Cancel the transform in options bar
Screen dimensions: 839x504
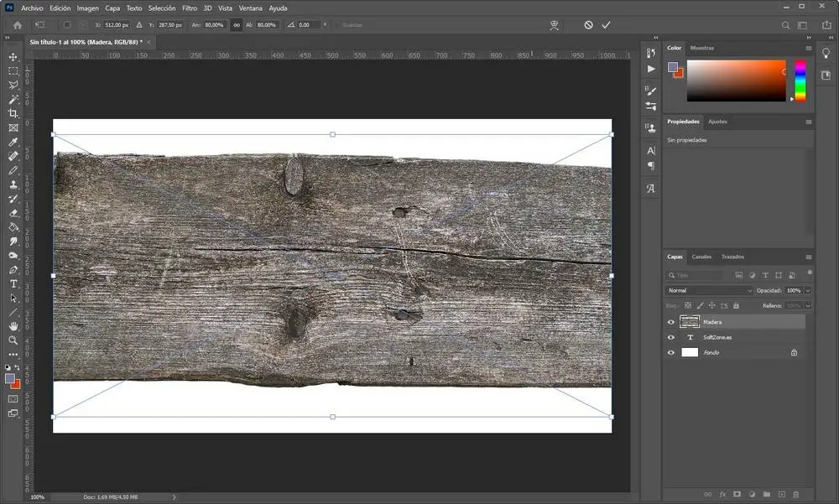click(588, 25)
